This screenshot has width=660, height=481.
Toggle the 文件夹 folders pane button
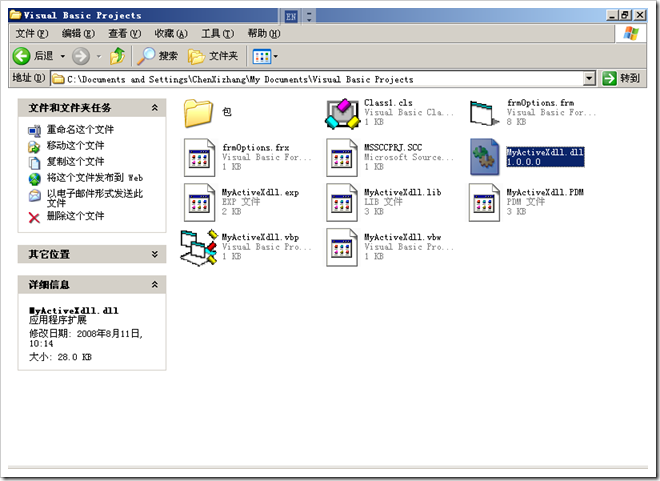213,56
